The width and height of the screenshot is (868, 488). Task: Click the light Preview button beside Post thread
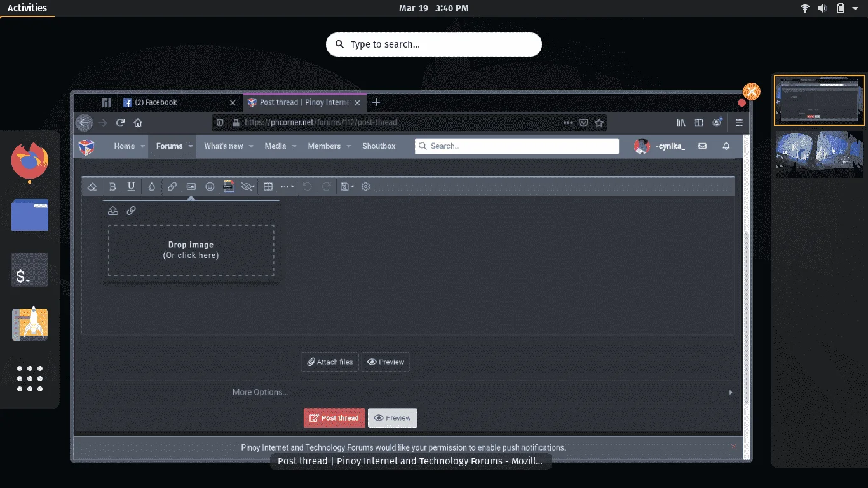[x=393, y=418]
